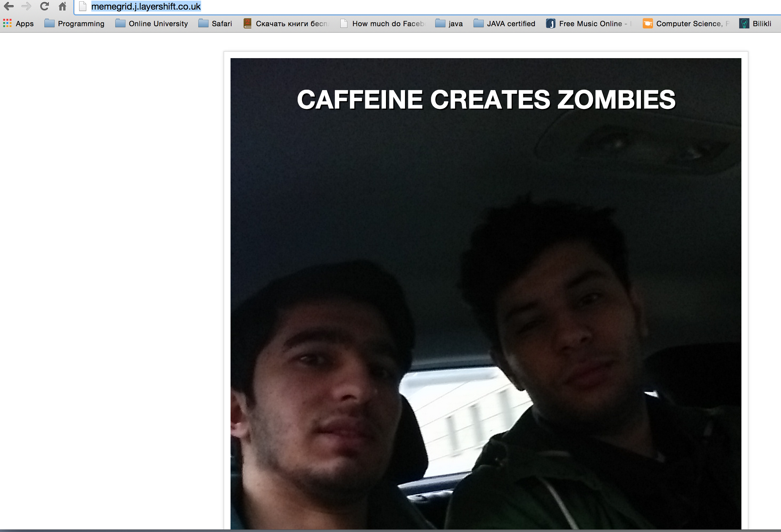This screenshot has width=781, height=532.
Task: Expand the Safari bookmarks folder
Action: point(215,24)
